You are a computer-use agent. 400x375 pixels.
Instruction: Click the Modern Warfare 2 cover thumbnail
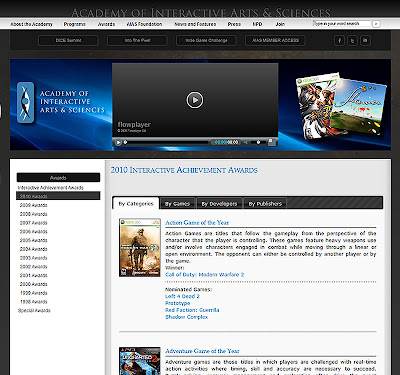click(x=140, y=247)
